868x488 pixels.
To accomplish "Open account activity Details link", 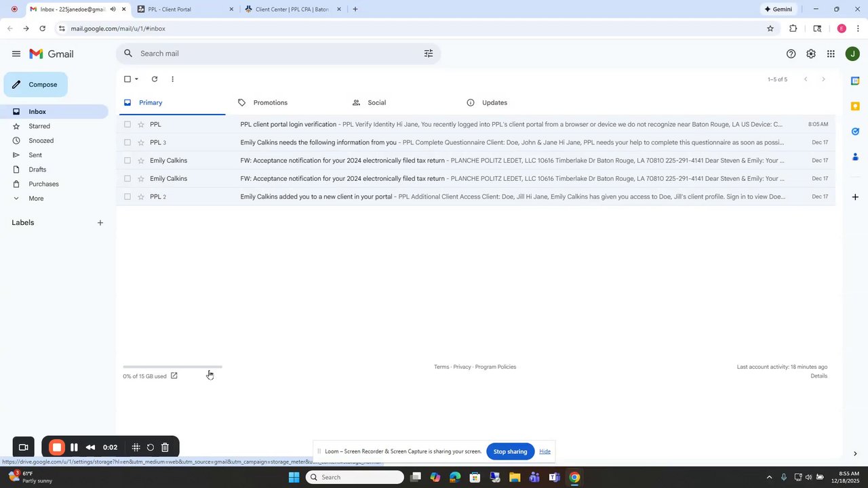I will pos(819,376).
